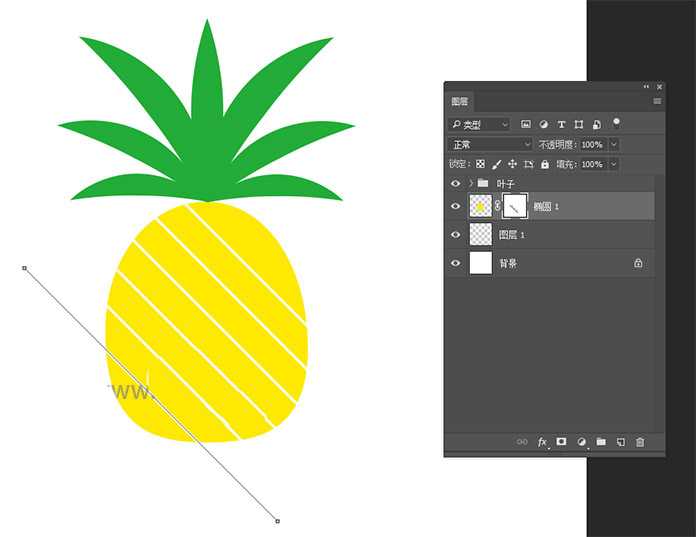Filter layers by text type icon
The width and height of the screenshot is (696, 537).
(x=561, y=125)
